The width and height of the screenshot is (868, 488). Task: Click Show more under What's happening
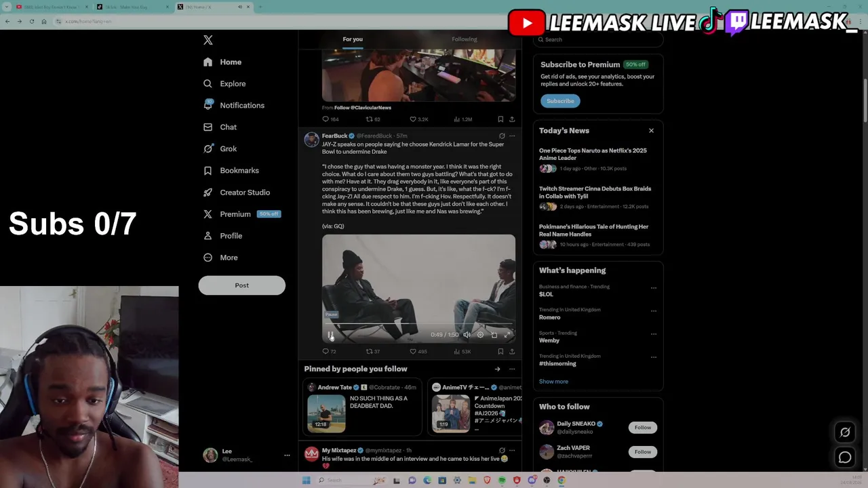click(553, 382)
